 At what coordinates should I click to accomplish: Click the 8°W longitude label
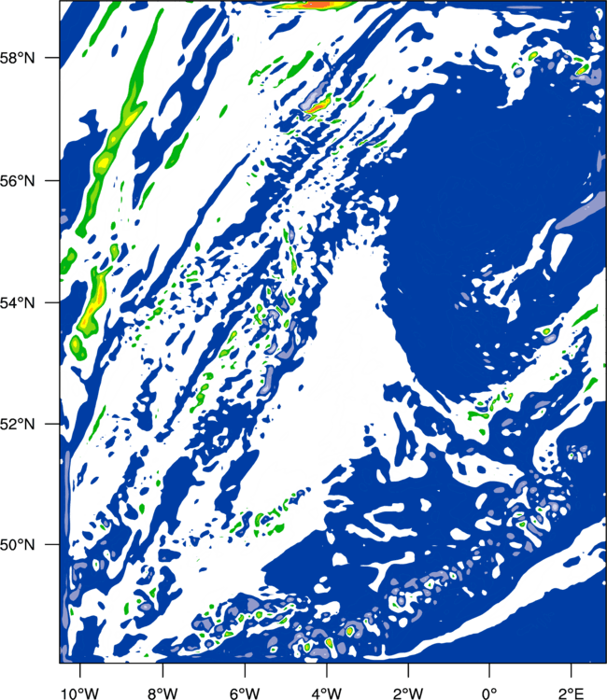[x=162, y=693]
